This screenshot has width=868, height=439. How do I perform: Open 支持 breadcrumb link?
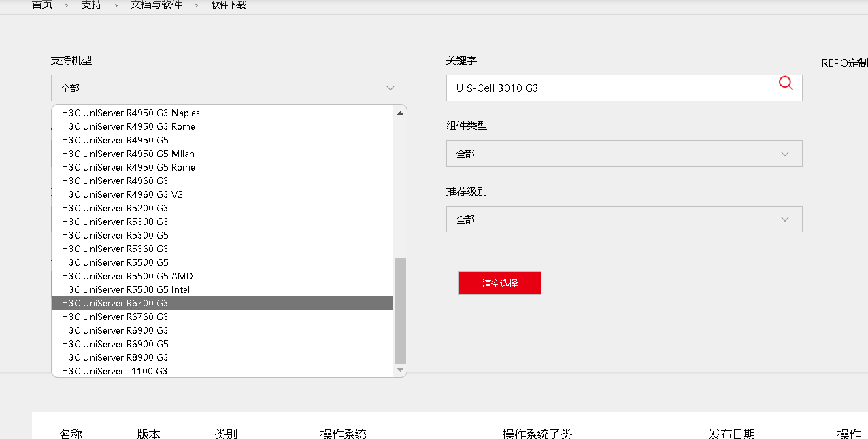[91, 5]
